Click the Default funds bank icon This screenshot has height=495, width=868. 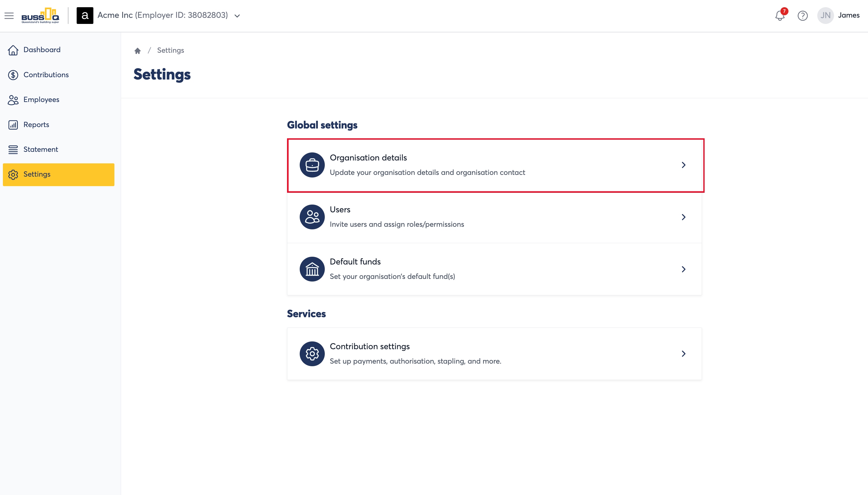coord(312,269)
